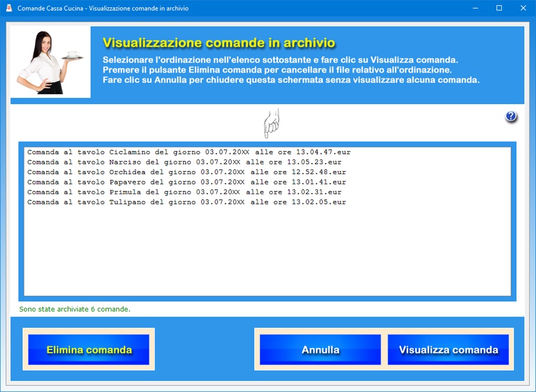Close the Comande Cassa Cucina window

tap(523, 8)
